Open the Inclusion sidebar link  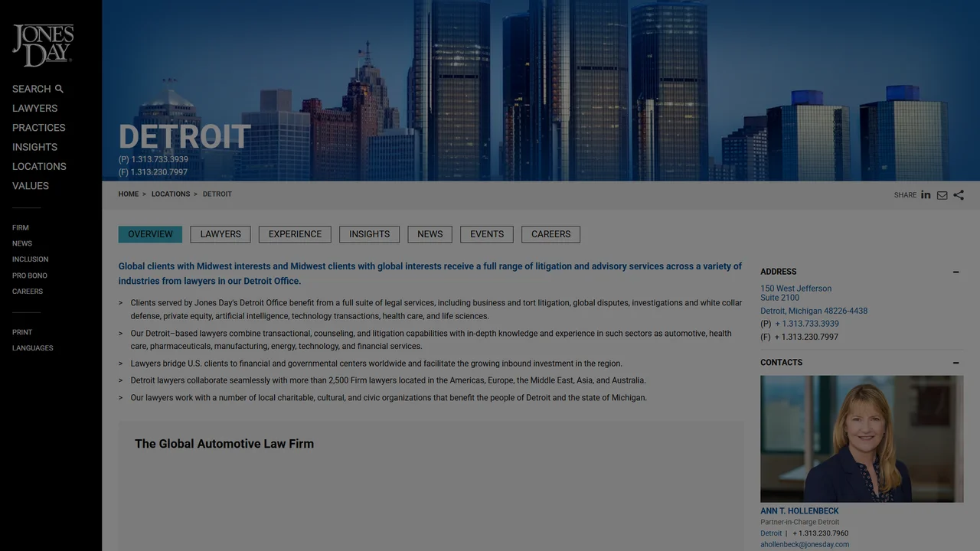(30, 259)
